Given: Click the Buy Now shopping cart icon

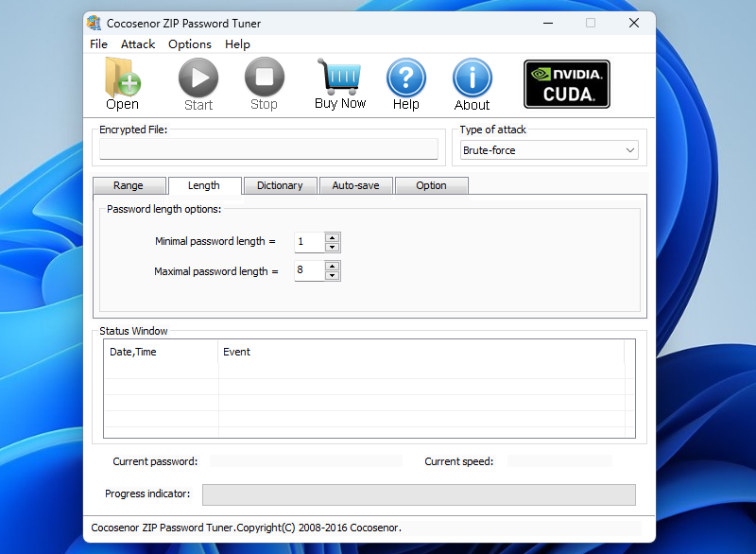Looking at the screenshot, I should point(339,77).
